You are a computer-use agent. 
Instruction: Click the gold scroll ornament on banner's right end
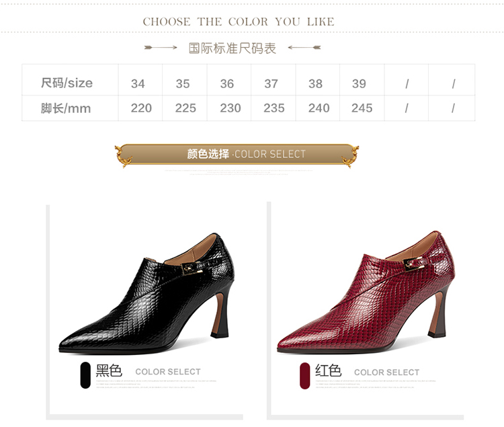point(350,156)
